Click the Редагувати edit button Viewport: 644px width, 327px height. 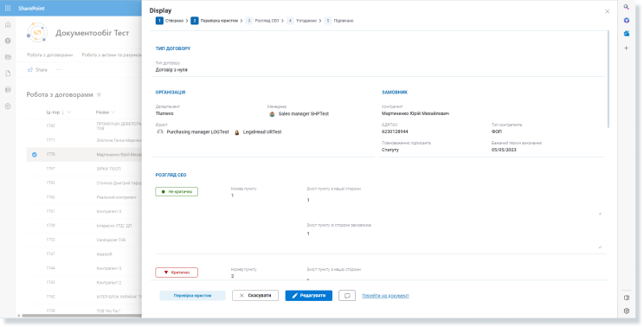click(x=309, y=295)
